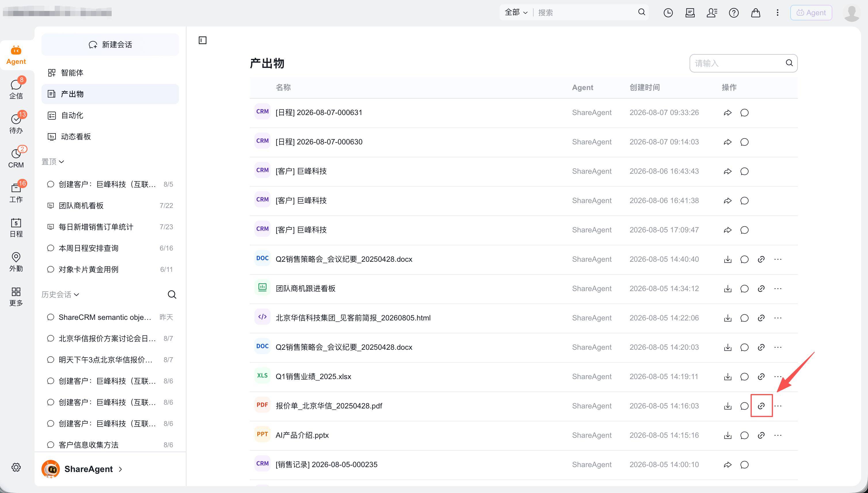Image resolution: width=868 pixels, height=493 pixels.
Task: Open the layout panel icon in top bar
Action: [x=690, y=13]
